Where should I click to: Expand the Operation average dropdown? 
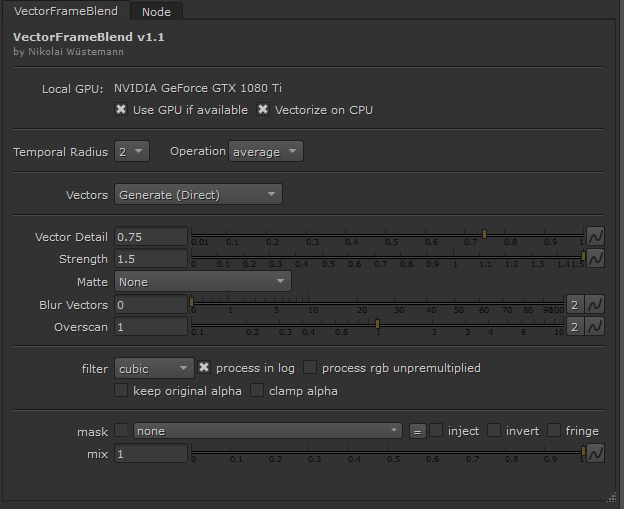pos(265,151)
